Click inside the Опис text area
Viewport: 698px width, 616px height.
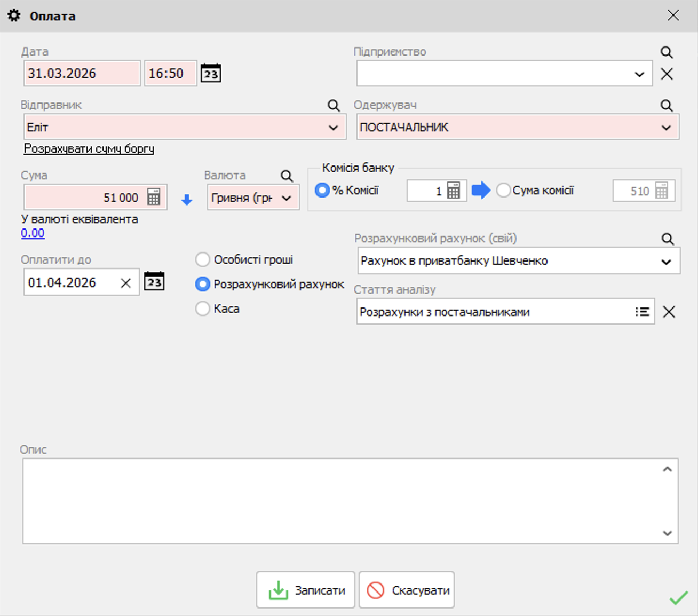coord(342,501)
